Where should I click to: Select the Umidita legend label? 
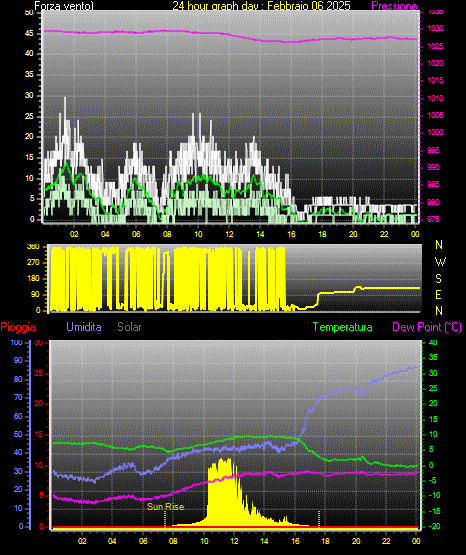coord(84,327)
